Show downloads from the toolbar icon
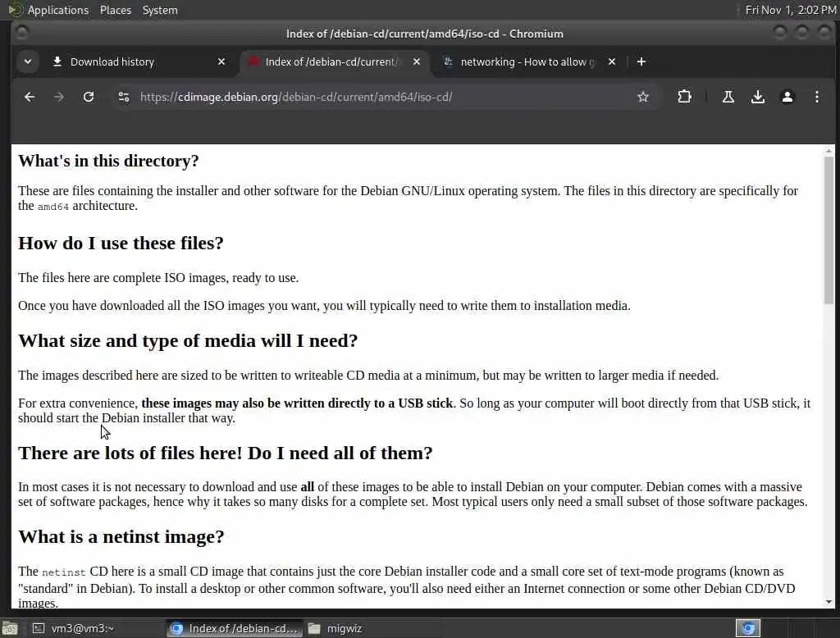The image size is (840, 638). (757, 97)
